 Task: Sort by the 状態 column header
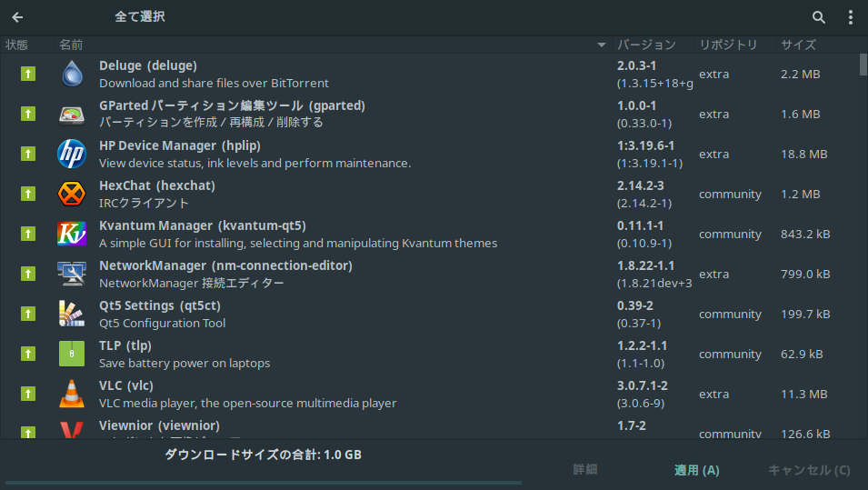pyautogui.click(x=27, y=45)
